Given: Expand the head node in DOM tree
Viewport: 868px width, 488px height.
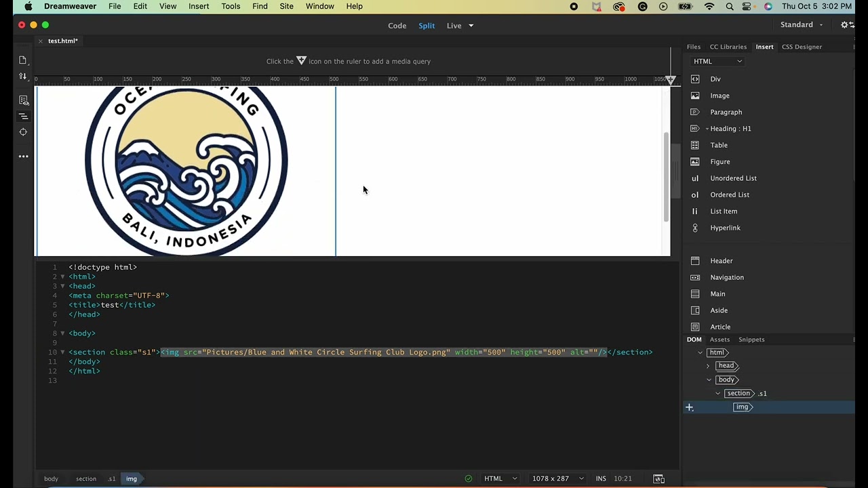Looking at the screenshot, I should coord(709,366).
